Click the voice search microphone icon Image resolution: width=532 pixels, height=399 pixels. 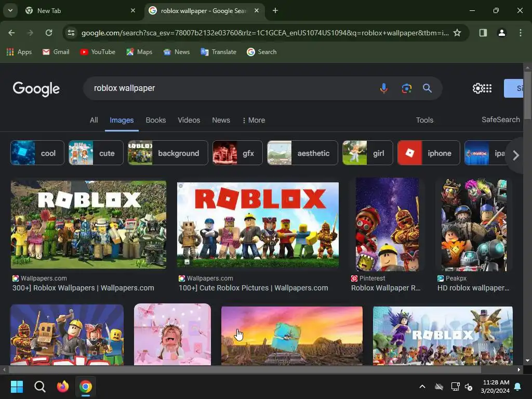pyautogui.click(x=384, y=88)
